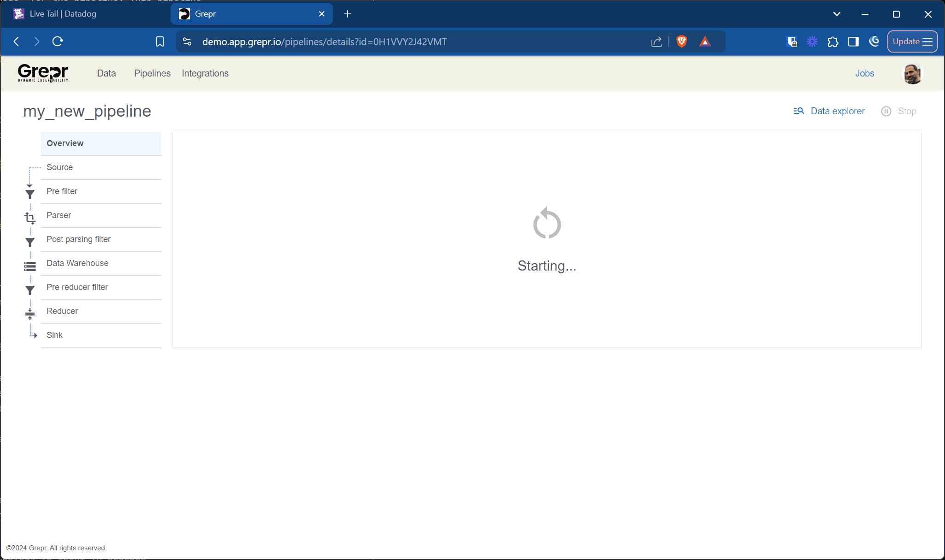Bookmark this page
The image size is (945, 560).
tap(160, 41)
